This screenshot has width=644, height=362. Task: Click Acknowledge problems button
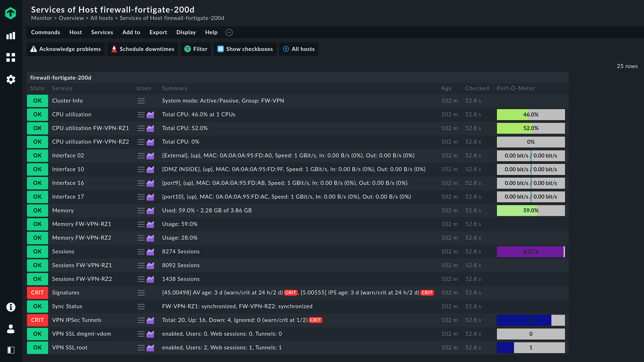point(66,49)
